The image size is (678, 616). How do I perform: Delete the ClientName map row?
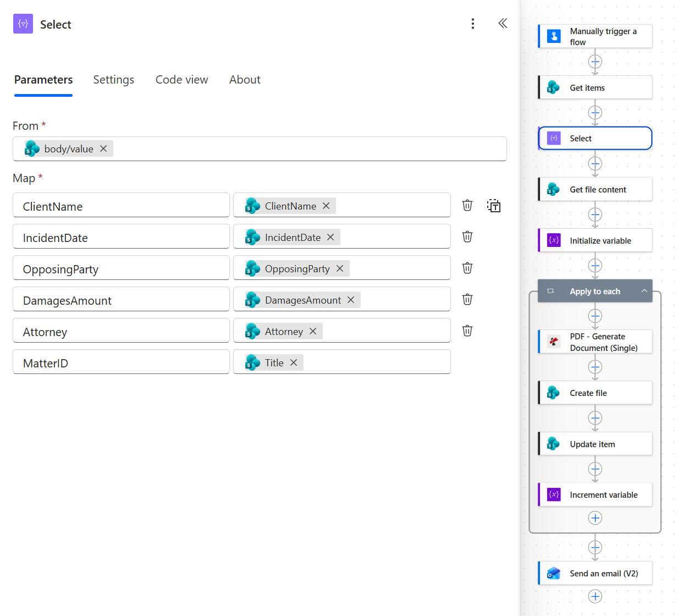[x=467, y=205]
